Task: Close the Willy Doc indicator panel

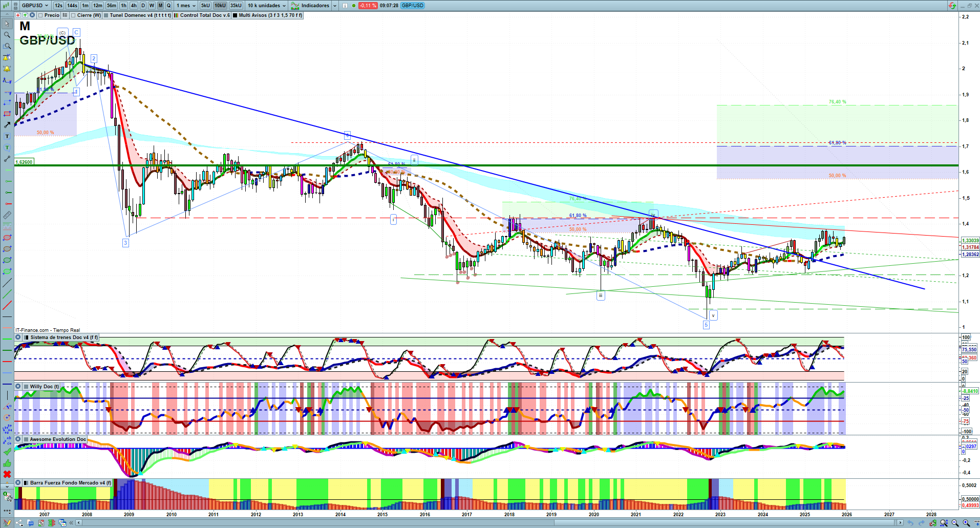Action: click(x=18, y=387)
